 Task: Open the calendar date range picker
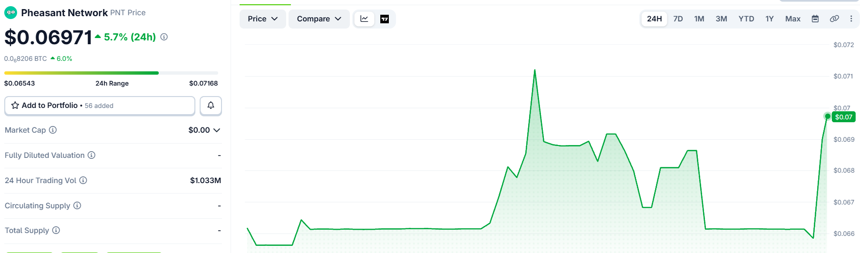(815, 19)
